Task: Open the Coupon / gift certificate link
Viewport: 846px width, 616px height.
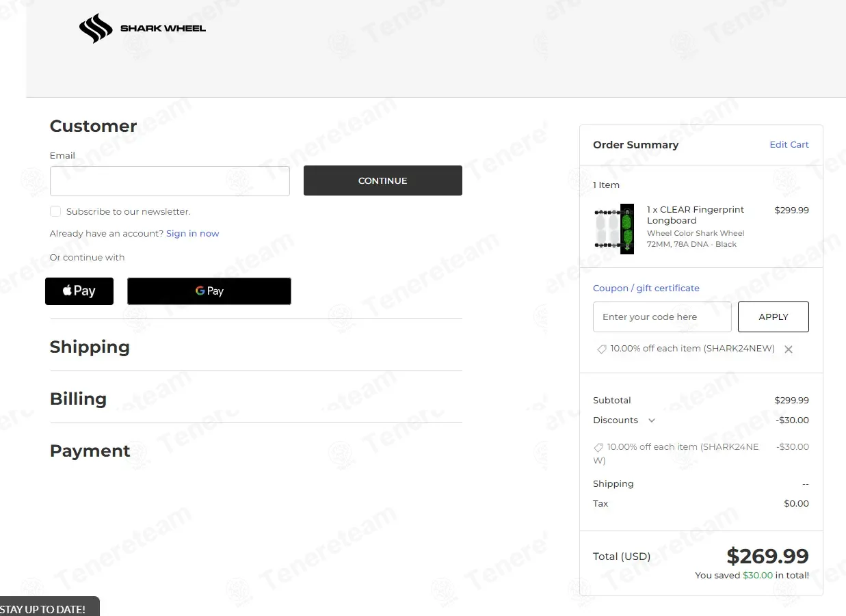Action: pos(646,289)
